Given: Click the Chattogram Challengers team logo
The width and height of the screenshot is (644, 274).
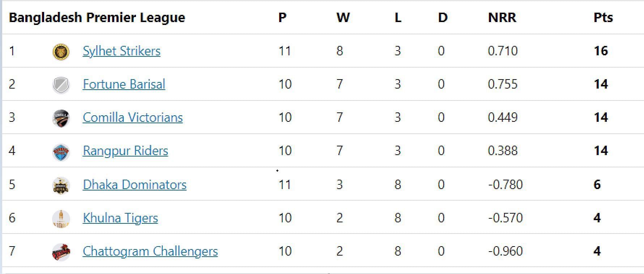Looking at the screenshot, I should click(x=61, y=252).
